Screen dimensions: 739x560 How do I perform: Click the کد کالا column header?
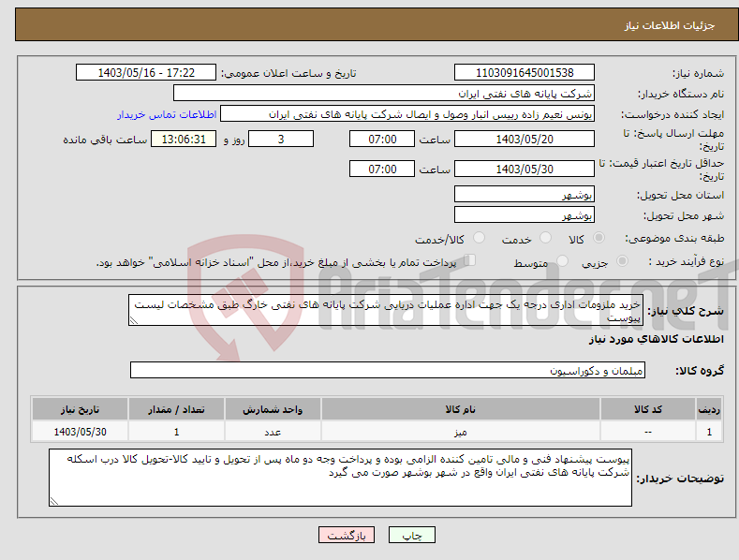(x=648, y=409)
